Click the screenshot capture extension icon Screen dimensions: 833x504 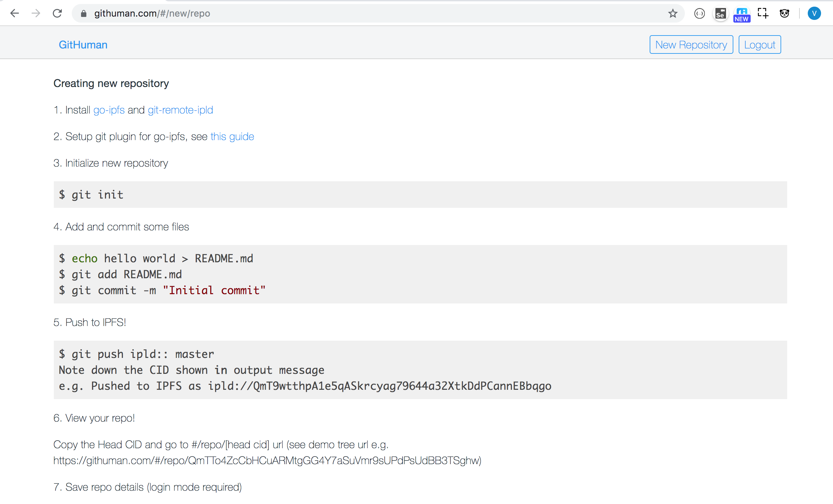(x=763, y=14)
